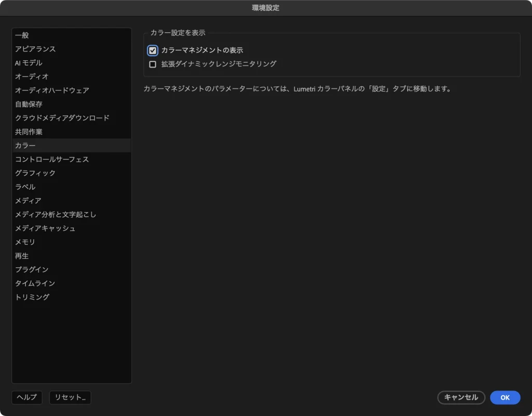Viewport: 532px width, 416px height.
Task: Open the AI モデル settings
Action: pyautogui.click(x=71, y=63)
